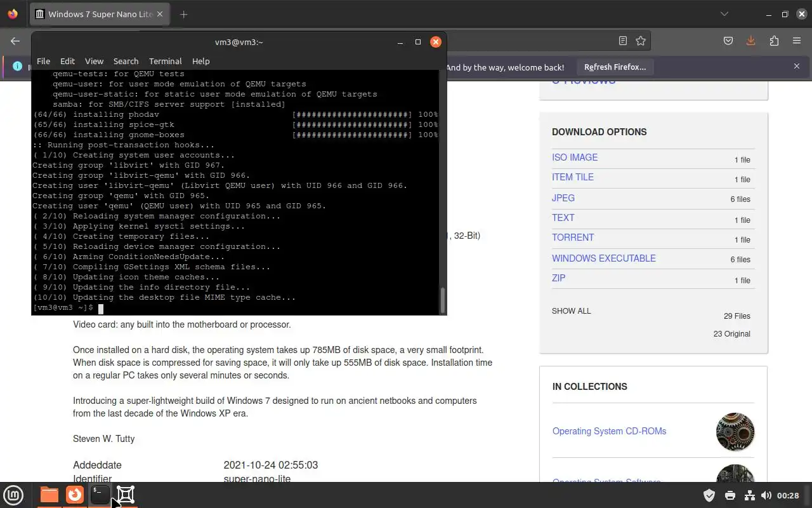Open the terminal Search menu

pos(126,61)
